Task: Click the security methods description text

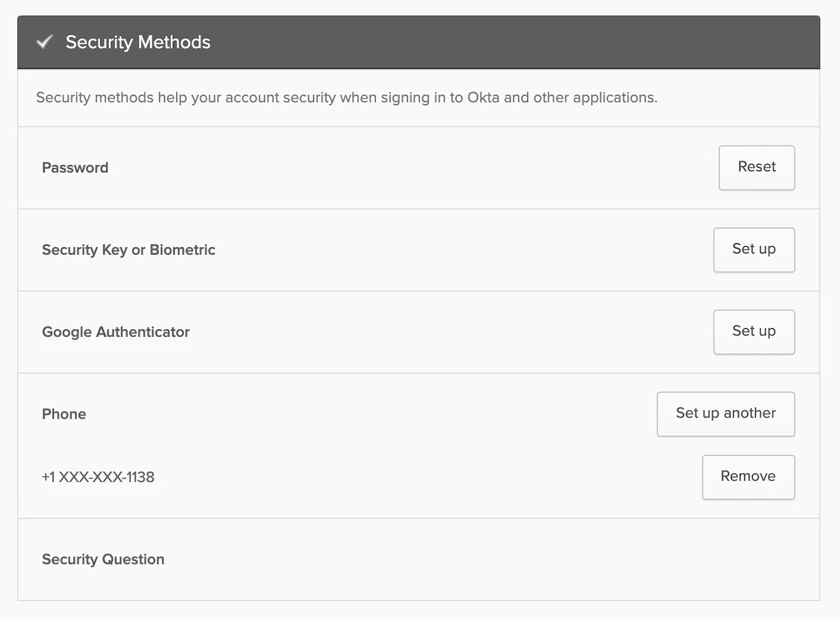Action: tap(347, 97)
